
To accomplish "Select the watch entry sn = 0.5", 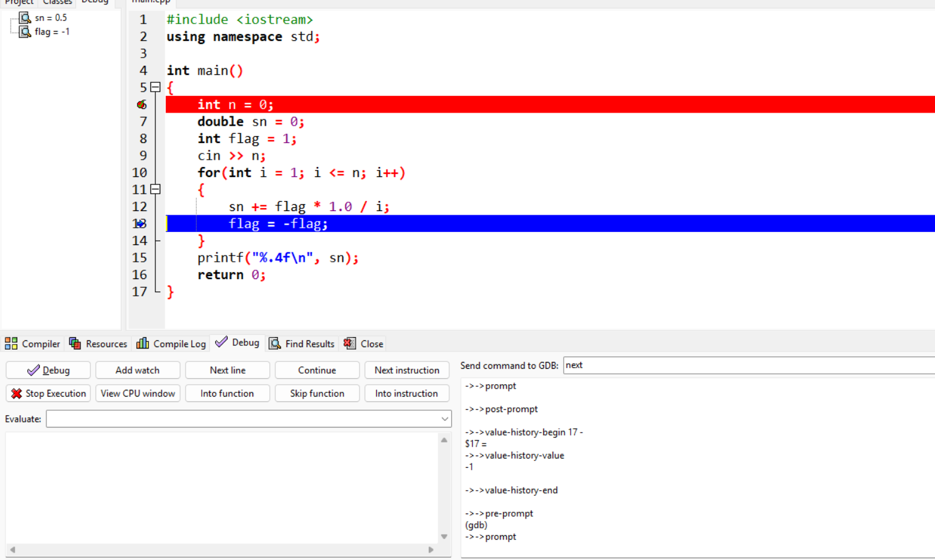I will 51,18.
